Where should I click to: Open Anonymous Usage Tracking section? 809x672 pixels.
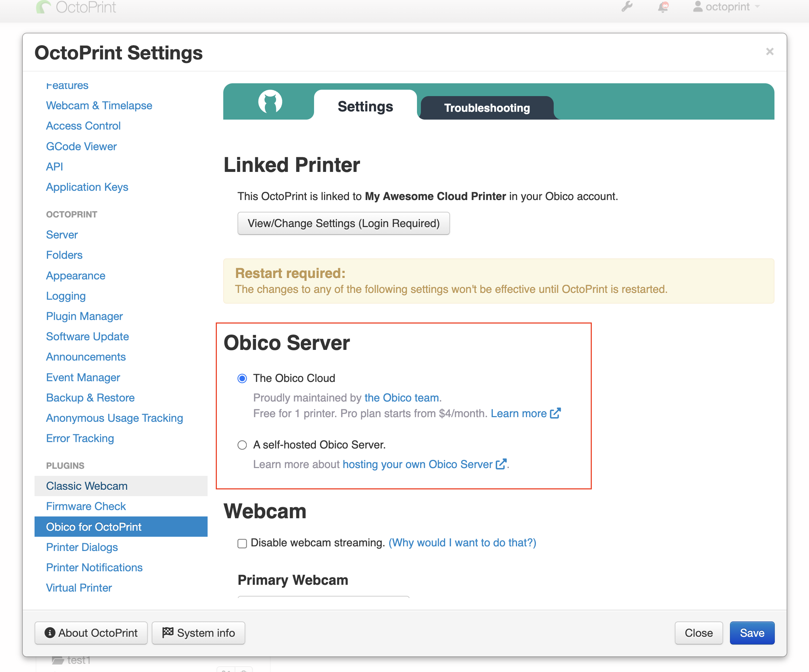tap(114, 418)
